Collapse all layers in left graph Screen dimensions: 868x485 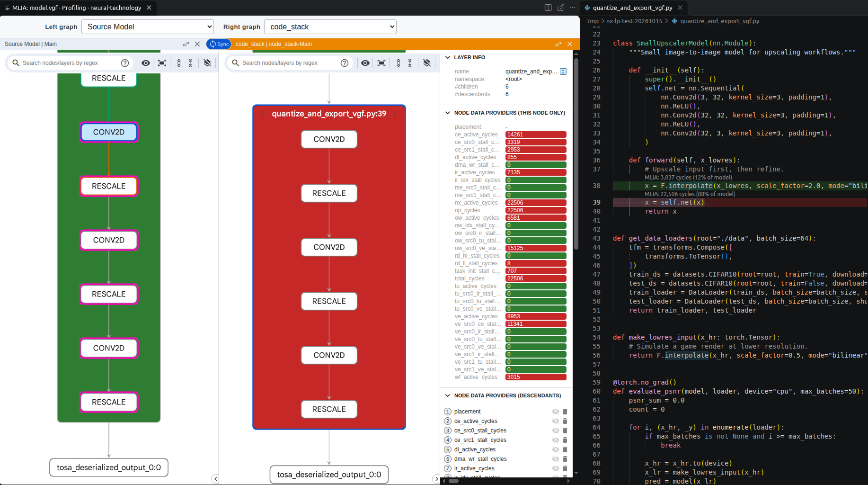tap(190, 63)
